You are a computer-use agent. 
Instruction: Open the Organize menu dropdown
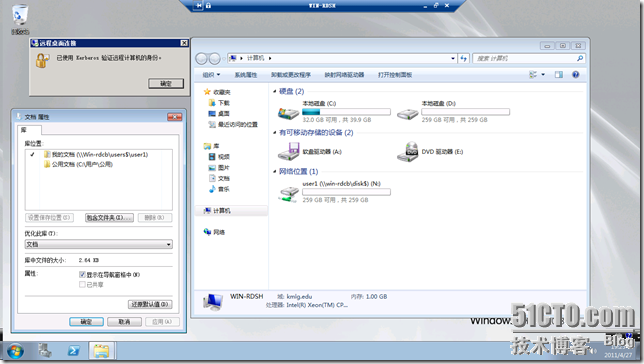tap(212, 75)
